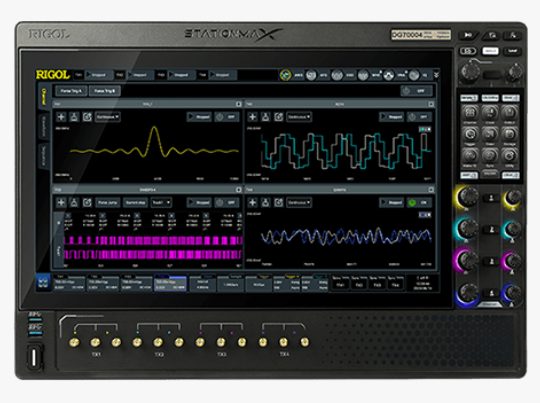Screen dimensions: 540x403
Task: Click the large magenta-lit channel 3 knob
Action: (x=468, y=259)
